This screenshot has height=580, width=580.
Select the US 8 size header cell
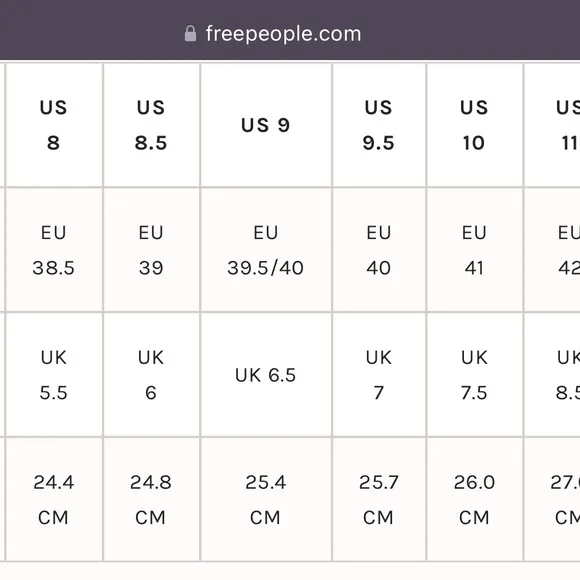54,125
